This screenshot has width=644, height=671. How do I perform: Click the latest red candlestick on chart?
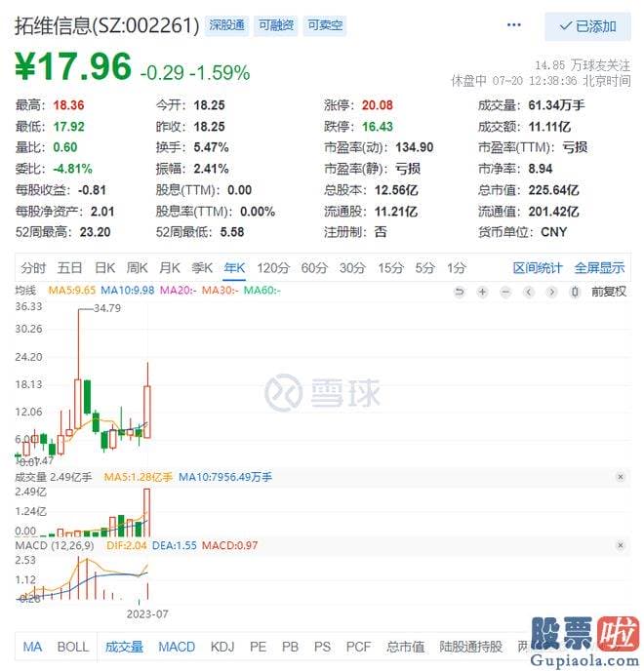pyautogui.click(x=147, y=412)
